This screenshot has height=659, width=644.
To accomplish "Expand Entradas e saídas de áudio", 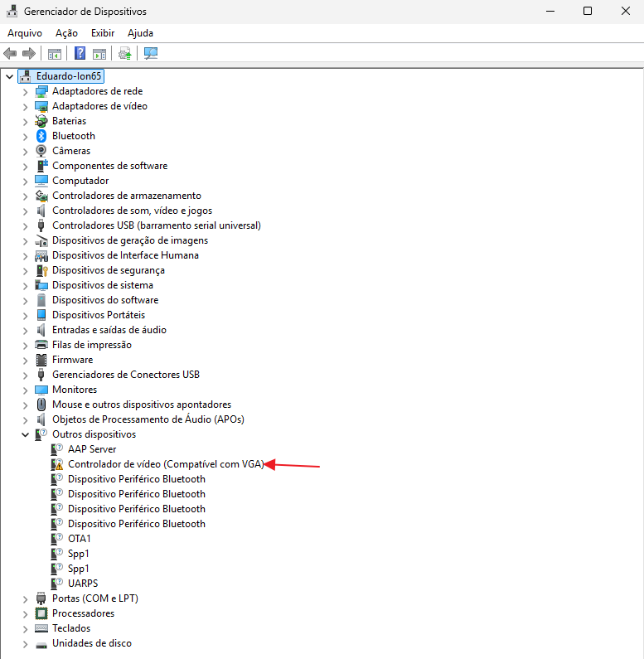I will coord(25,331).
